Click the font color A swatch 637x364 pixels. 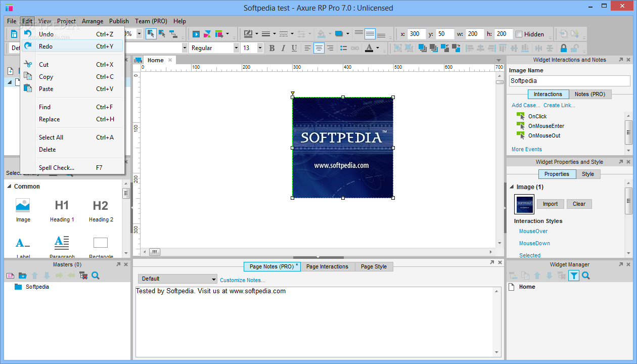tap(369, 48)
